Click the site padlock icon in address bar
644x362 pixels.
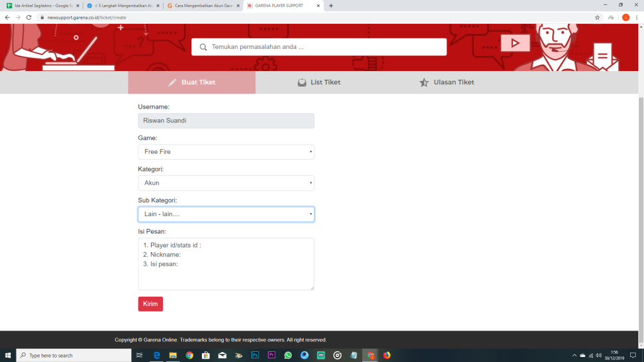(42, 18)
